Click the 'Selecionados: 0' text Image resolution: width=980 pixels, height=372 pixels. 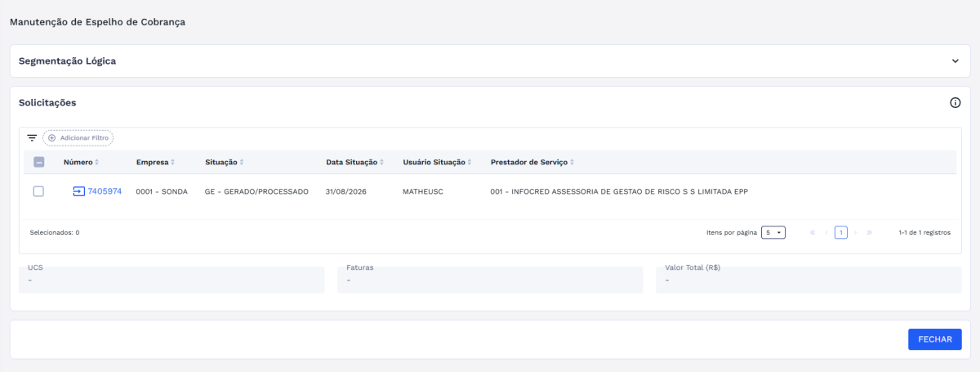[55, 232]
